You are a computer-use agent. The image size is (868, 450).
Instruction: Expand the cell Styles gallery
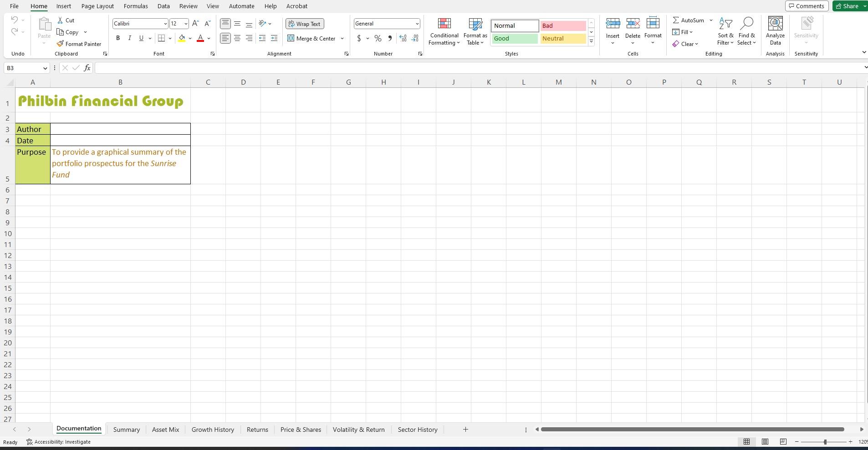pyautogui.click(x=591, y=41)
